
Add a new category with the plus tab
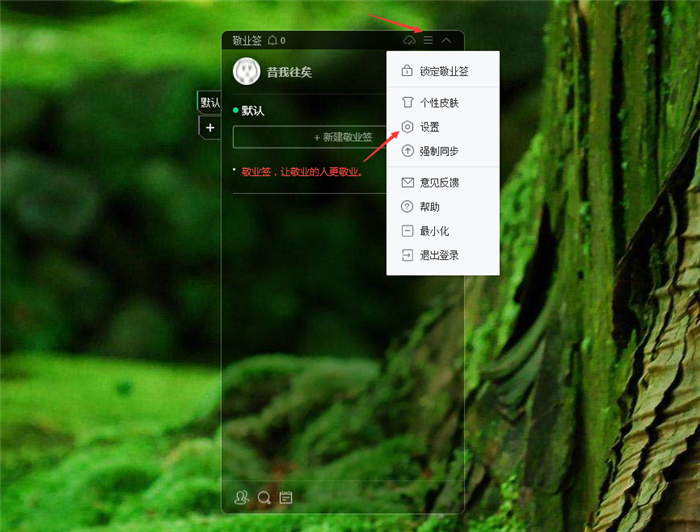click(210, 128)
